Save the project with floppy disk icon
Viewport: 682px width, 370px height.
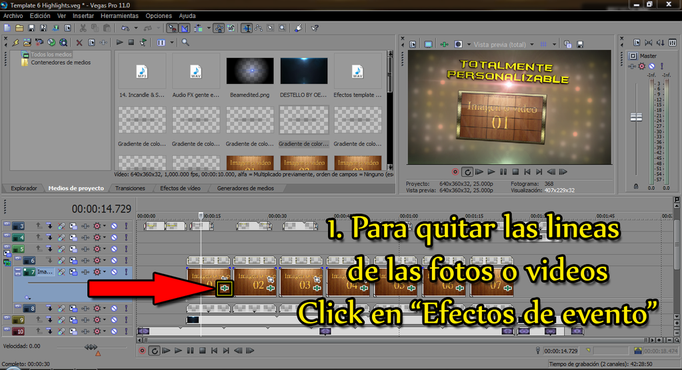[31, 28]
